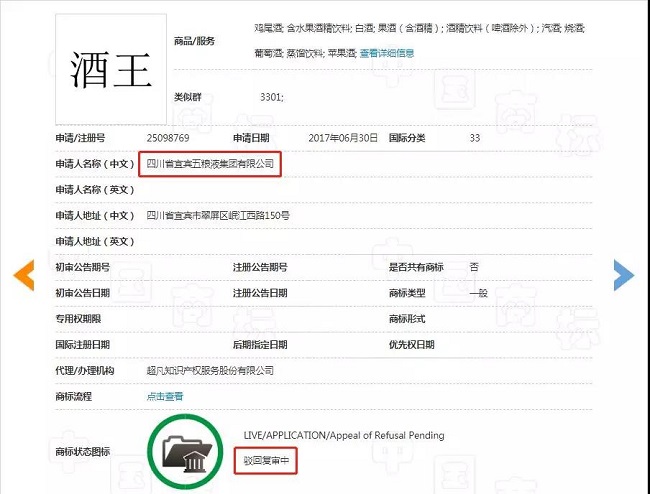This screenshot has width=650, height=494.
Task: Select international class value 33
Action: click(x=475, y=138)
